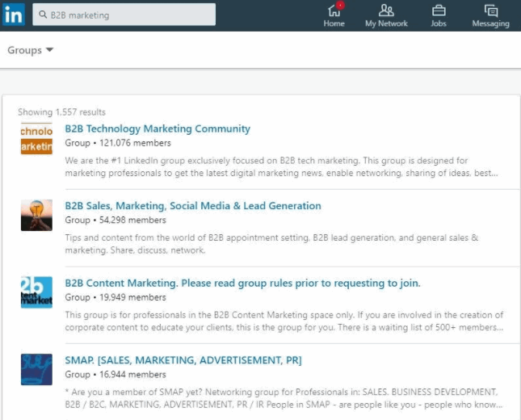Click description 'Are you a member of SMAP yet?'

tap(284, 398)
